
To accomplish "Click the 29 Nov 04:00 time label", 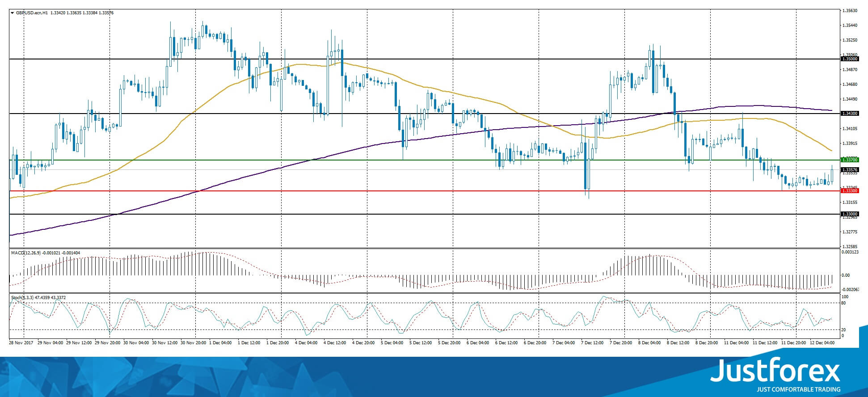I will tap(50, 343).
